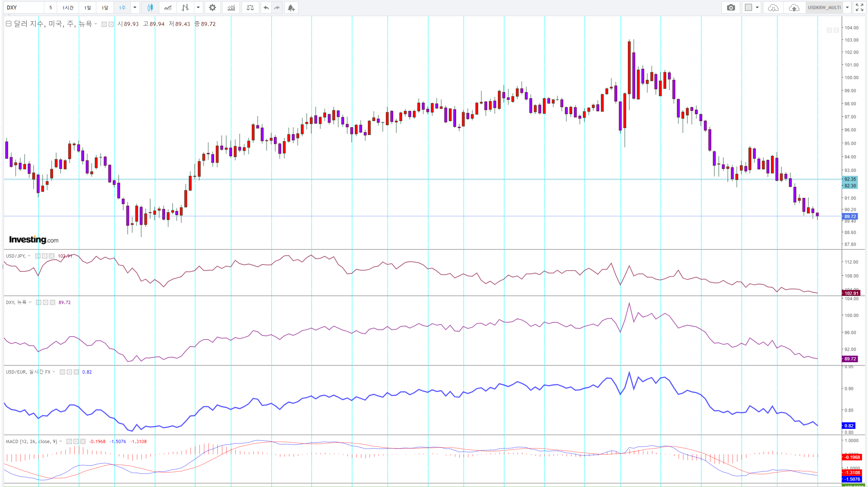Open chart properties gear in top toolbar
The image size is (868, 487).
[x=212, y=8]
